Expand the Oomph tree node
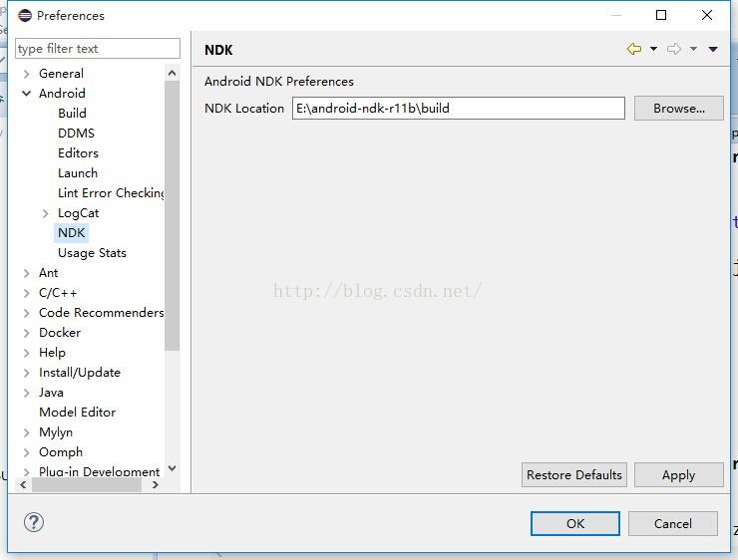The height and width of the screenshot is (560, 738). pos(26,452)
